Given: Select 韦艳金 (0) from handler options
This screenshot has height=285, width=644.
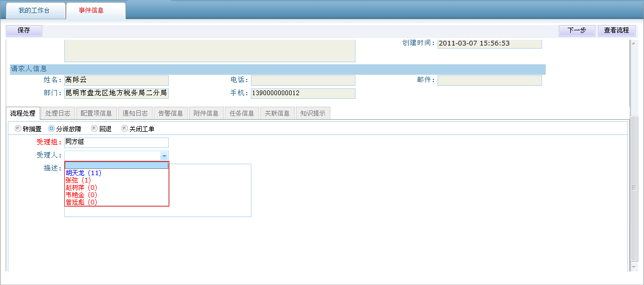Looking at the screenshot, I should (x=82, y=195).
